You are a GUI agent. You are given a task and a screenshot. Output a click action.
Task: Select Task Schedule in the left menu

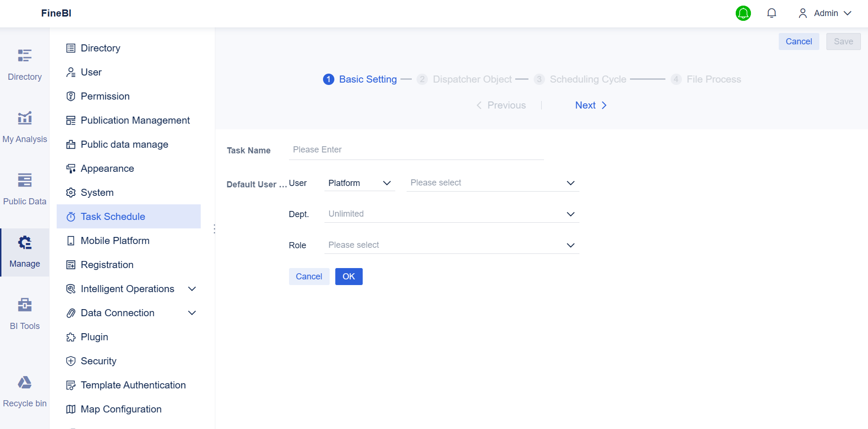[113, 216]
